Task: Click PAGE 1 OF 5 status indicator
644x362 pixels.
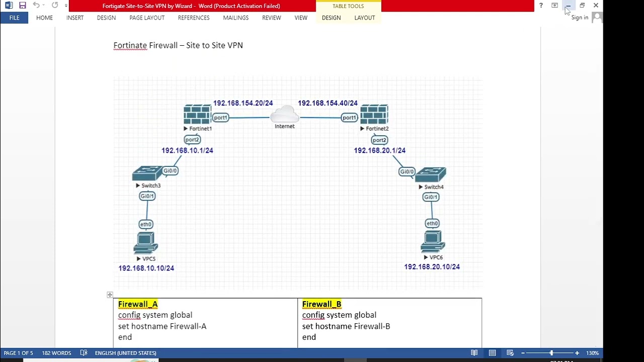Action: (19, 353)
